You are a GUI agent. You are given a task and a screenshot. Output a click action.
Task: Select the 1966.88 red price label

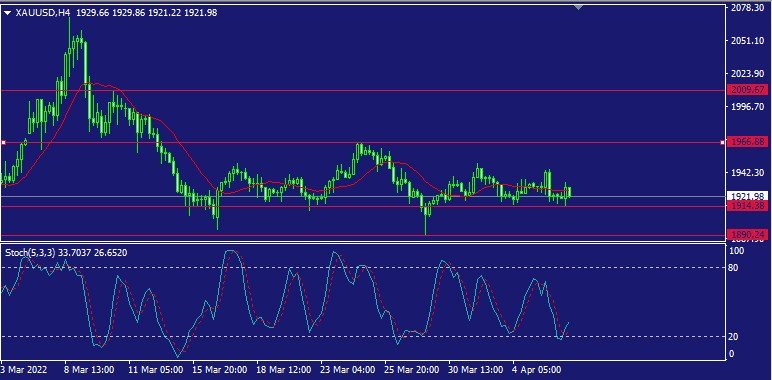(x=747, y=142)
